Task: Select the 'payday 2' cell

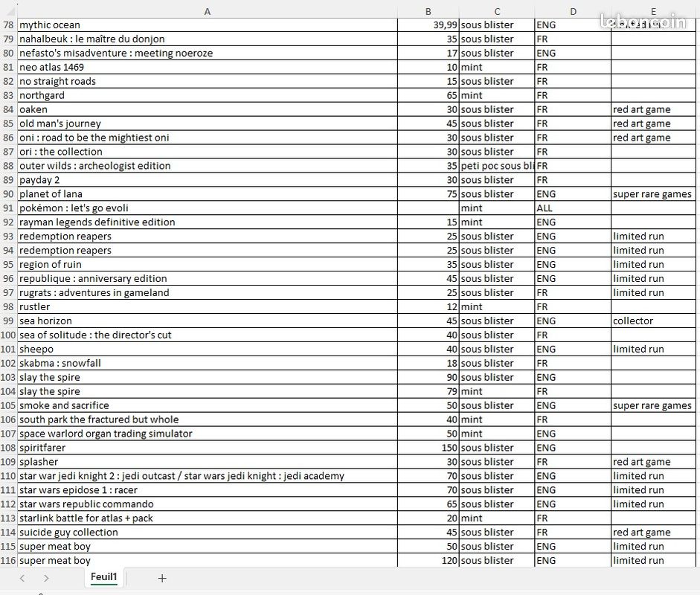Action: (x=207, y=180)
